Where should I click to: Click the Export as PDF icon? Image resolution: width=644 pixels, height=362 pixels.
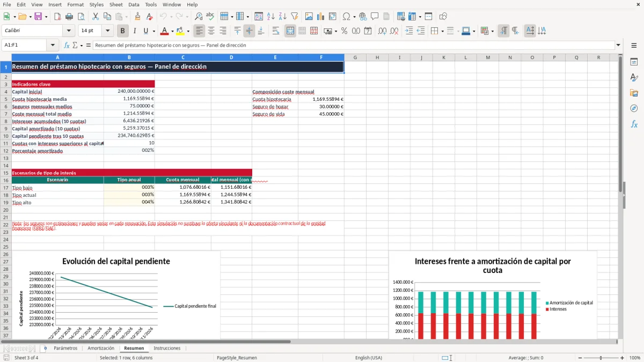click(x=58, y=17)
